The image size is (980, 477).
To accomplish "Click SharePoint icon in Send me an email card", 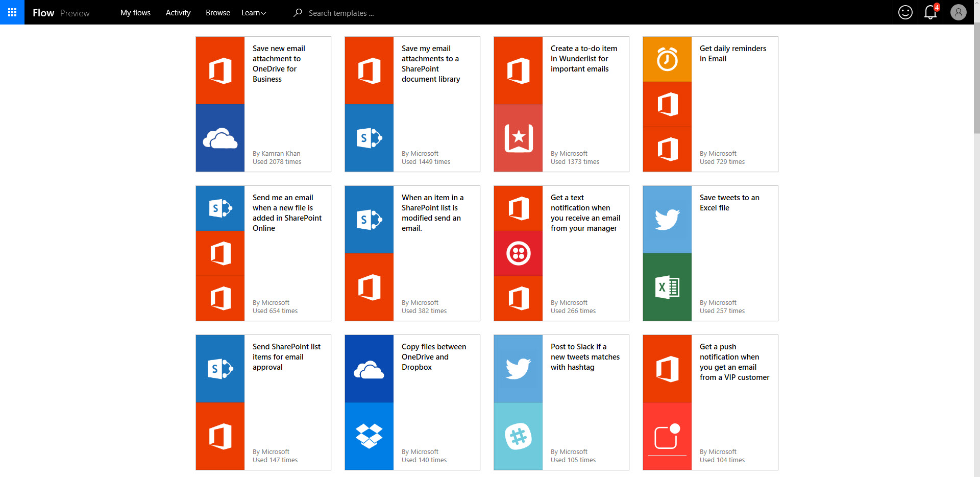I will [x=220, y=208].
